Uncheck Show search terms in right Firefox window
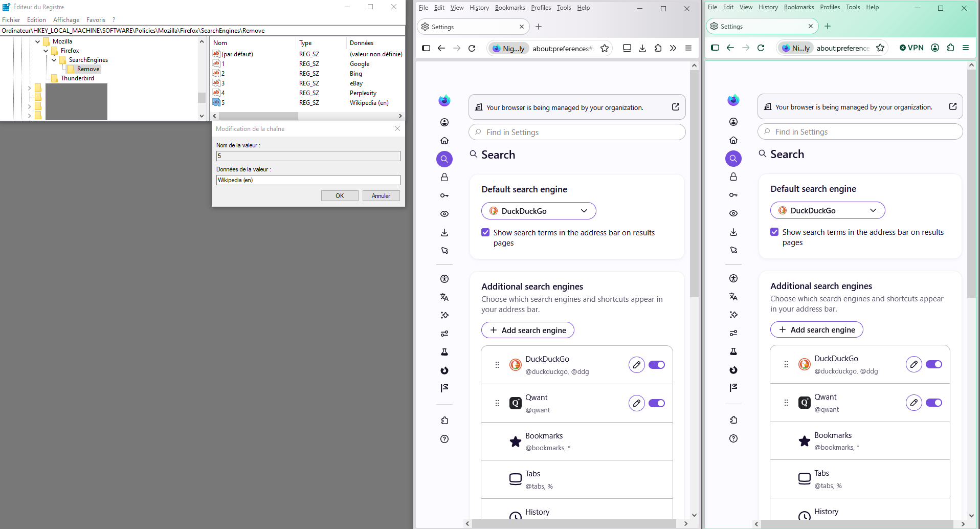This screenshot has height=529, width=980. [x=774, y=232]
